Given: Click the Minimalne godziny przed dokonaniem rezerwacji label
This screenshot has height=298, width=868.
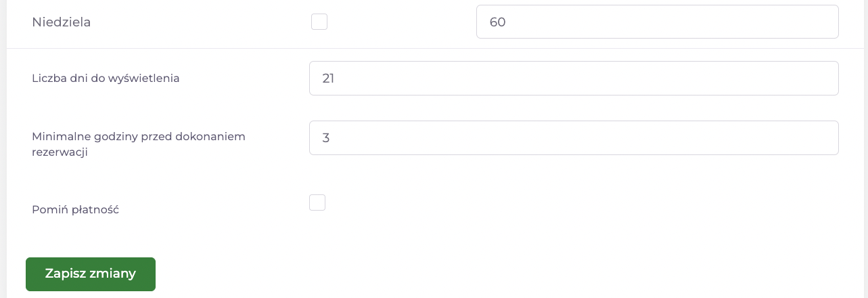Looking at the screenshot, I should (x=139, y=144).
